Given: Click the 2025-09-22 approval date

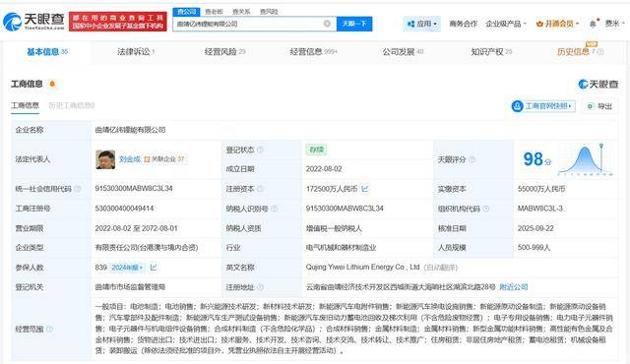Looking at the screenshot, I should [535, 228].
